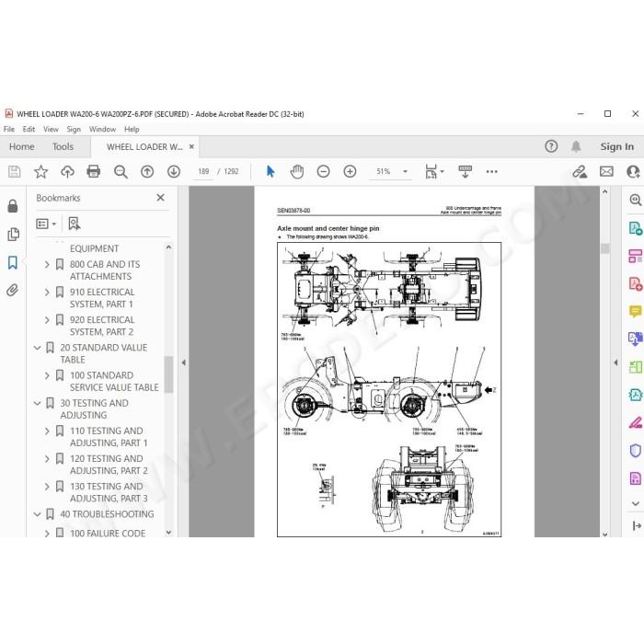The width and height of the screenshot is (644, 644).
Task: Activate the hand pan tool
Action: pos(297,171)
